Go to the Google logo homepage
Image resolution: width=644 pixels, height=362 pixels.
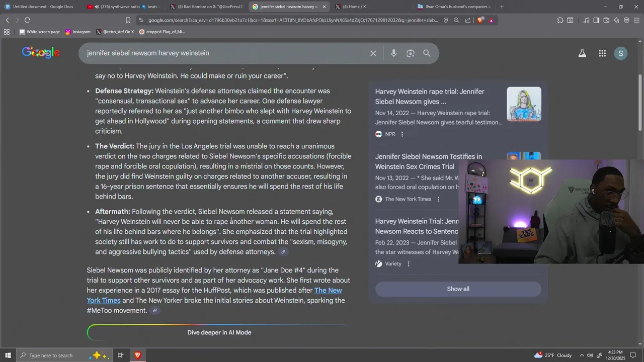(x=41, y=52)
